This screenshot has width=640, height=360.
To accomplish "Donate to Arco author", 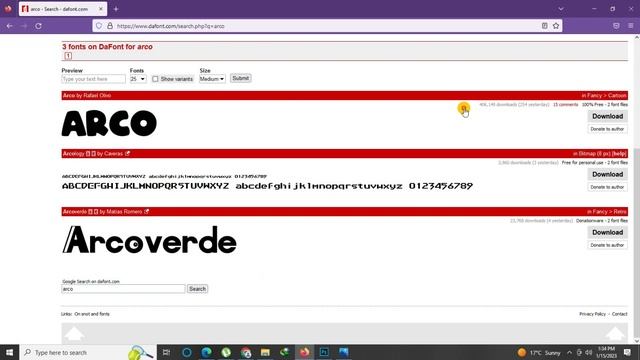I will pyautogui.click(x=607, y=129).
